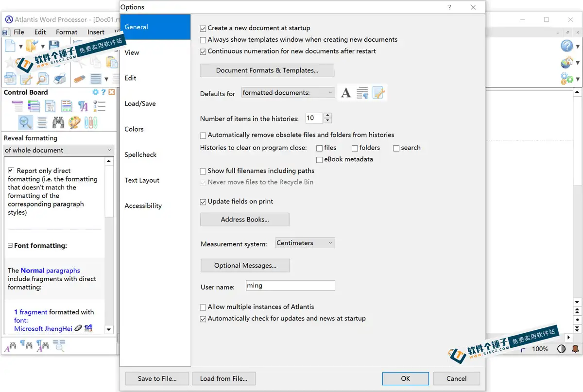The height and width of the screenshot is (392, 583).
Task: Click the Print Preview magnifier page icon
Action: click(x=43, y=78)
